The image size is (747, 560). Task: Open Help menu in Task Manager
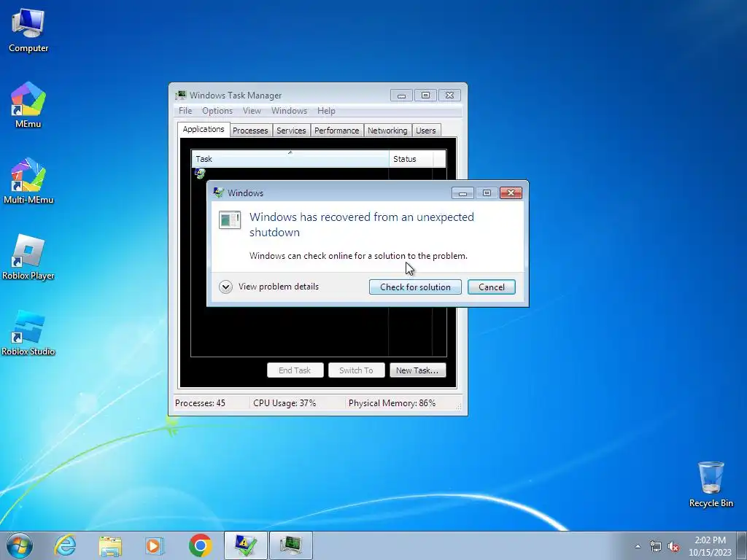click(326, 111)
